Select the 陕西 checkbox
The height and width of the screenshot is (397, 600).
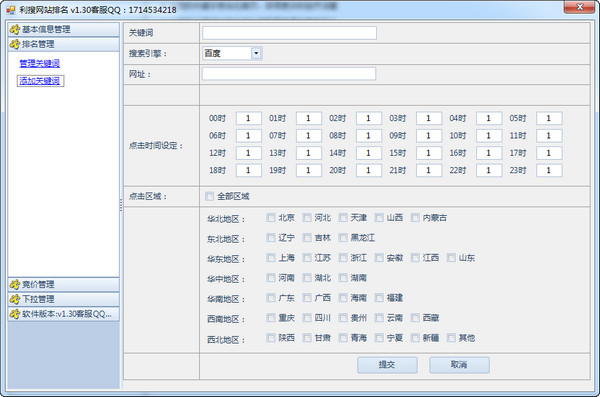coord(271,338)
